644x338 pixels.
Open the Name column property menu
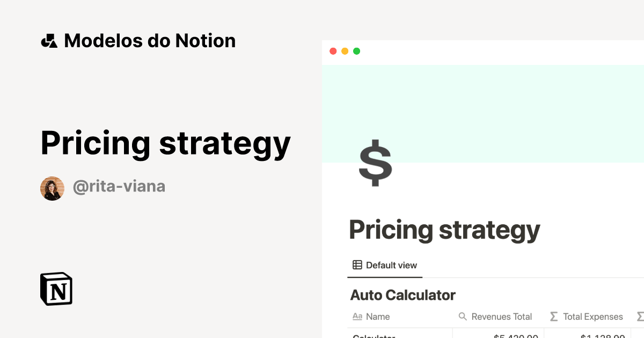tap(378, 317)
